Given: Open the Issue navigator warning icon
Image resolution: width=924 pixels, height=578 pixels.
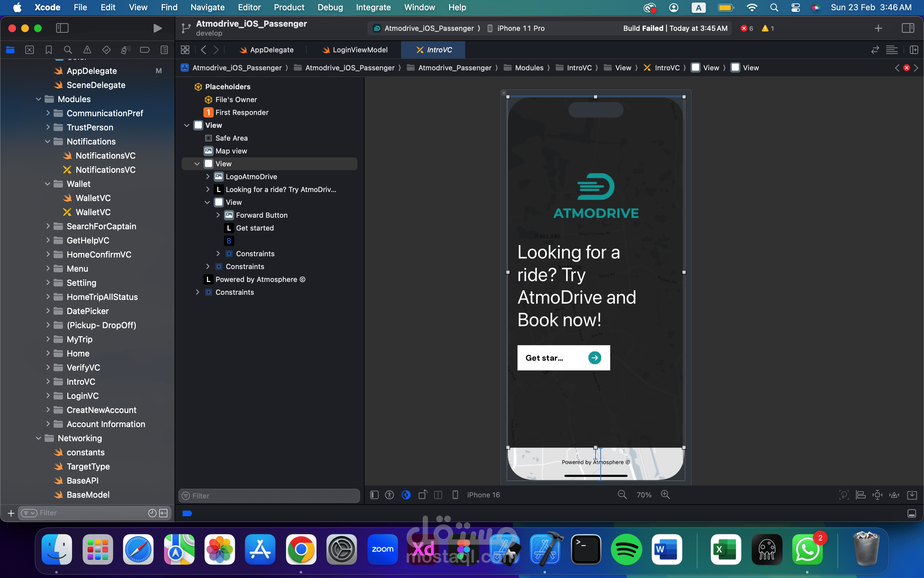Looking at the screenshot, I should tap(87, 50).
